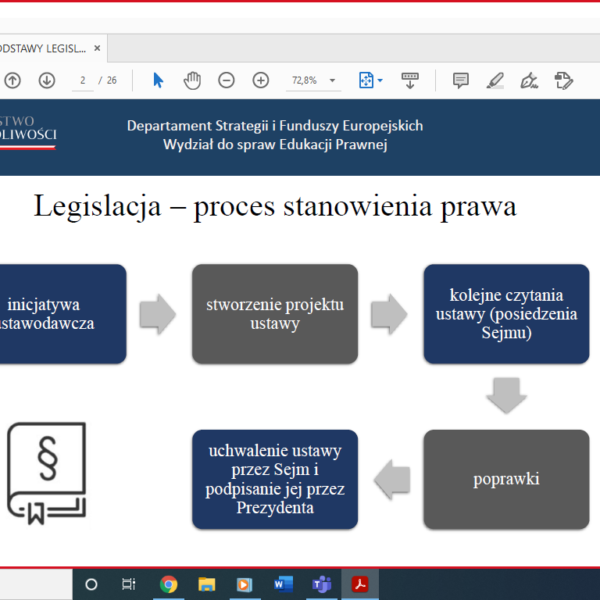The height and width of the screenshot is (600, 600).
Task: Click the 'poprawki' box
Action: click(506, 479)
